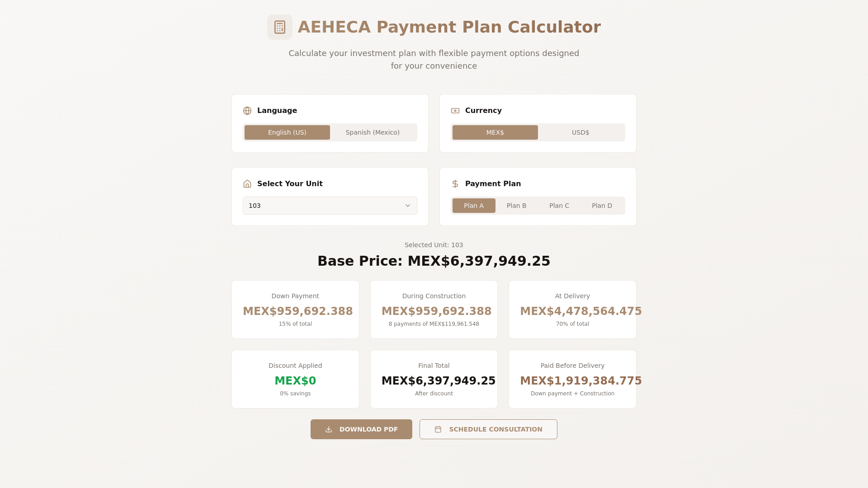The height and width of the screenshot is (488, 868).
Task: Switch currency to USD$
Action: [580, 132]
